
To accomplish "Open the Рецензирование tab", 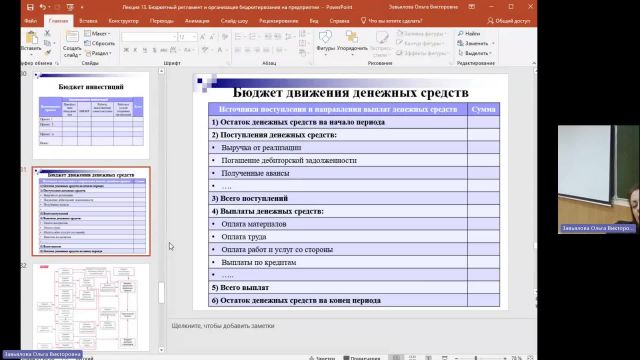I will pos(278,21).
